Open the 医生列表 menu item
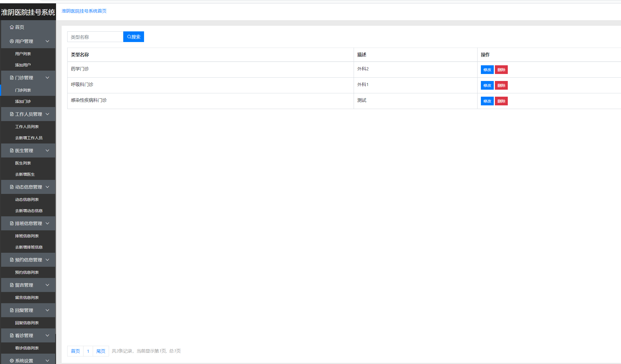The width and height of the screenshot is (621, 364). [23, 163]
